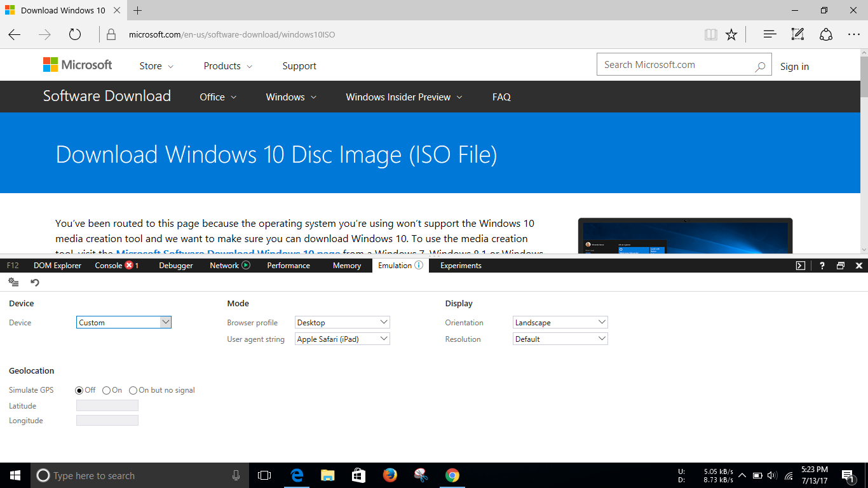Click Cortana microphone icon
868x488 pixels.
click(236, 475)
